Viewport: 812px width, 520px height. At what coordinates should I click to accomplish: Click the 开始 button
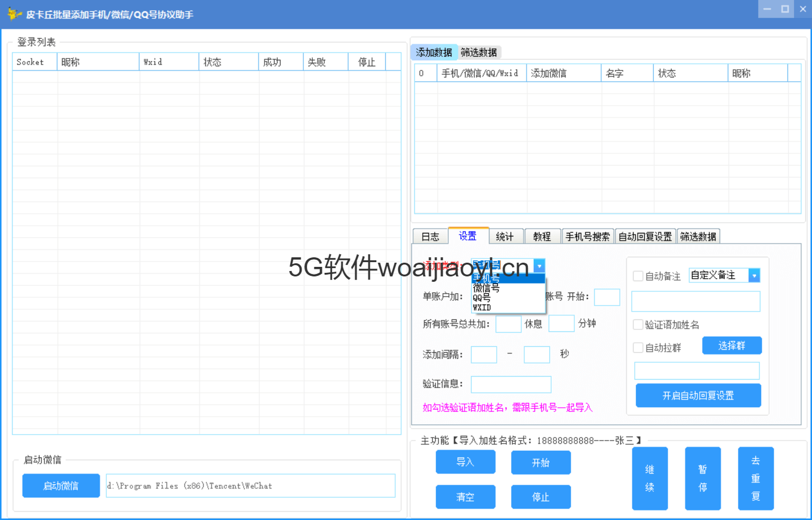pos(541,462)
